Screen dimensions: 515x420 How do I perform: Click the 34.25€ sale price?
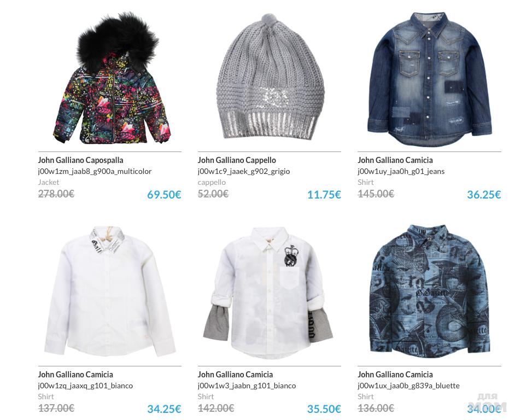[164, 409]
